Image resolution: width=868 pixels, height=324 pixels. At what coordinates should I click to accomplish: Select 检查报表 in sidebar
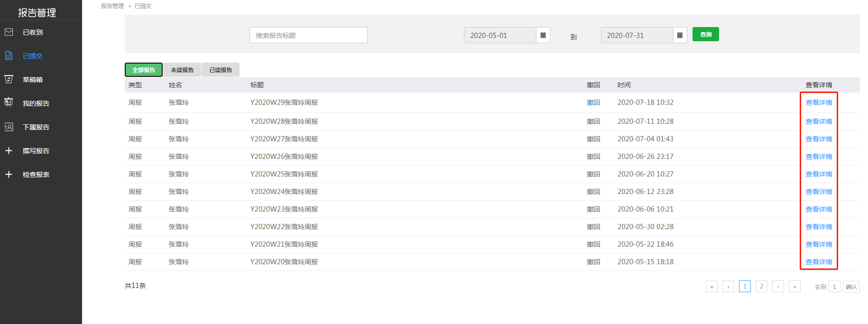tap(36, 175)
